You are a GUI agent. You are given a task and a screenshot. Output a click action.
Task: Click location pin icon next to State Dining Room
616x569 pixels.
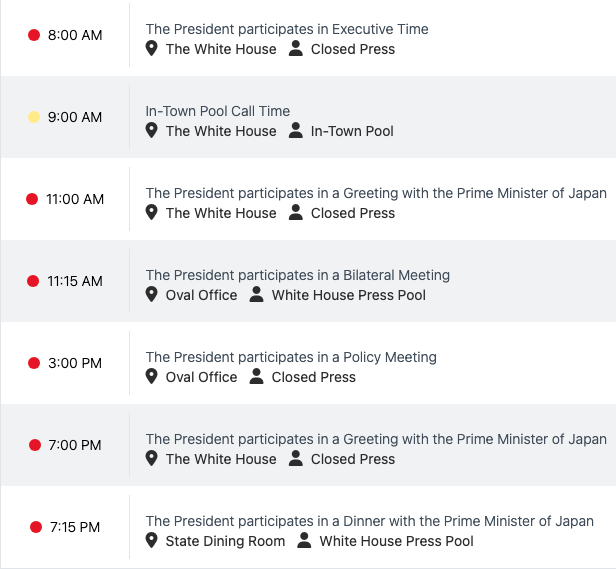pyautogui.click(x=152, y=541)
